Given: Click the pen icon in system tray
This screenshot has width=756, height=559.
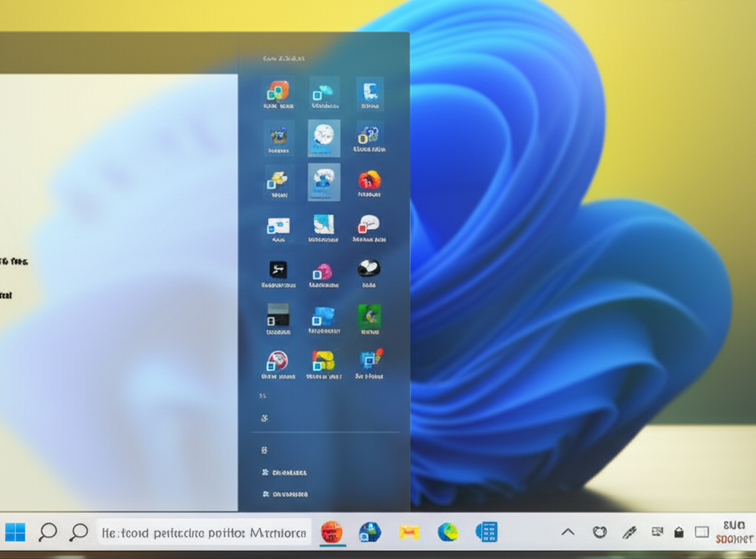Looking at the screenshot, I should tap(629, 532).
